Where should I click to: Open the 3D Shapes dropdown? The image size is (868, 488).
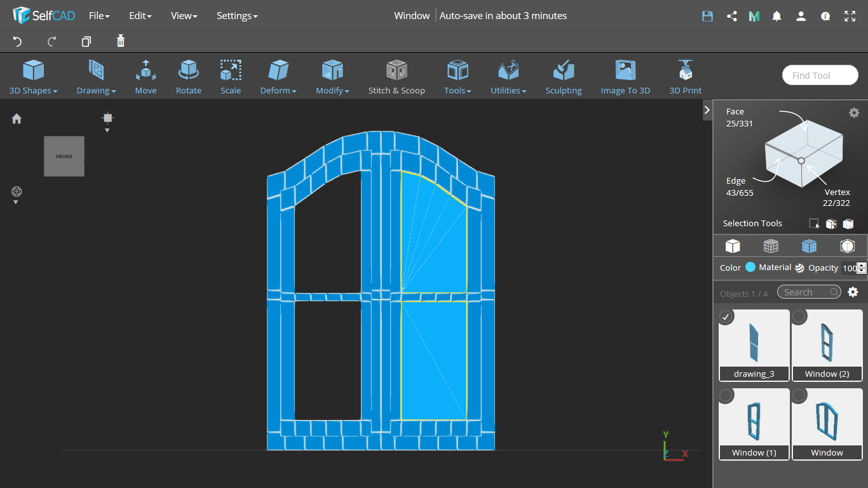(x=33, y=77)
